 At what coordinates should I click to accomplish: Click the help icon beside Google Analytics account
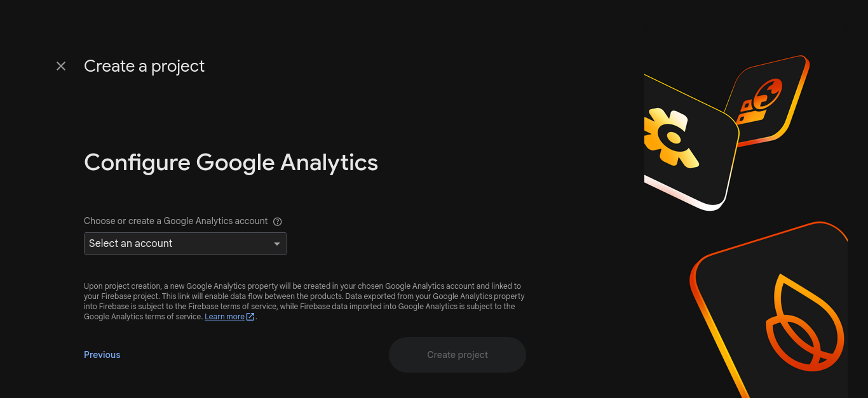[277, 222]
